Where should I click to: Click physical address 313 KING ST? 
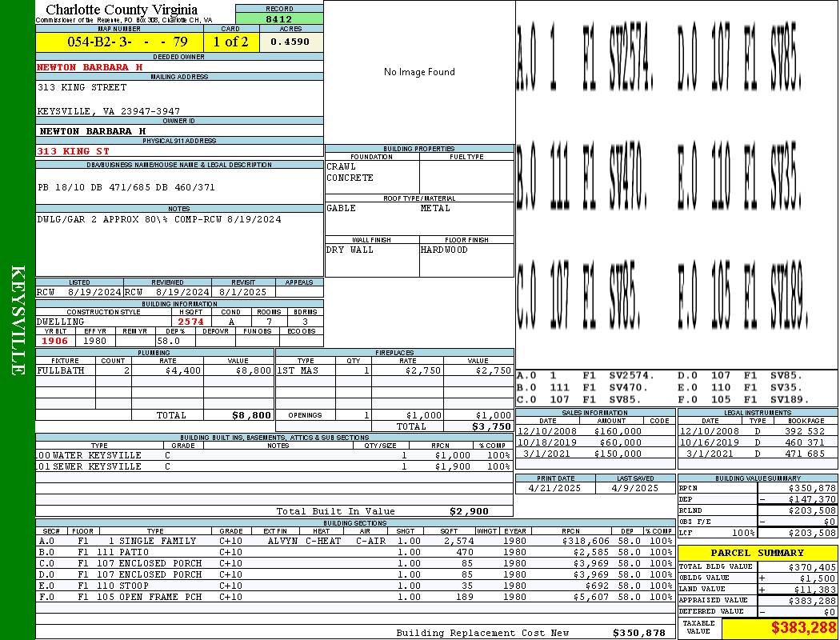tap(73, 151)
